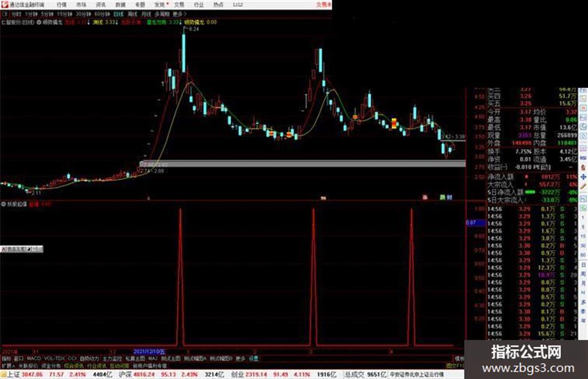
Task: Select the MA2 indicator tab
Action: point(152,358)
